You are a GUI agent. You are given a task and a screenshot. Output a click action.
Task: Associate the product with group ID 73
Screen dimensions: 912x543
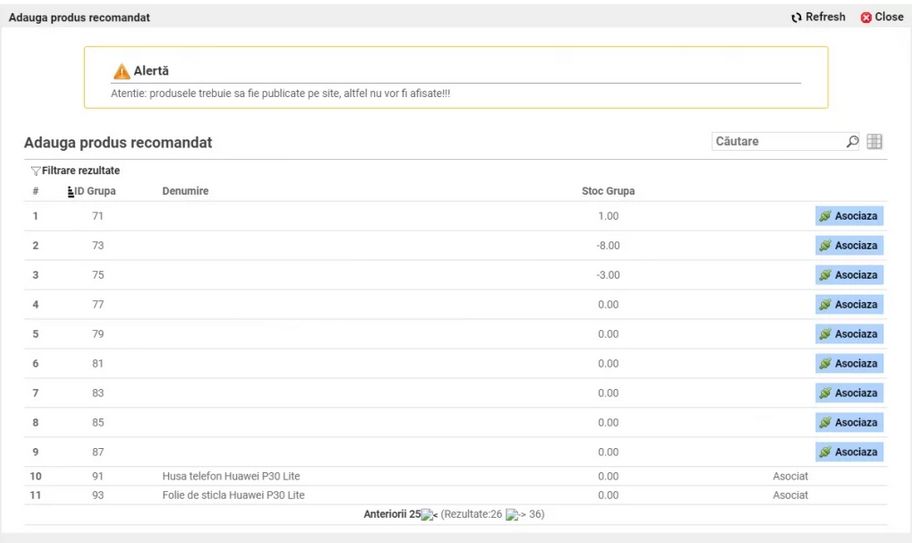pos(848,246)
